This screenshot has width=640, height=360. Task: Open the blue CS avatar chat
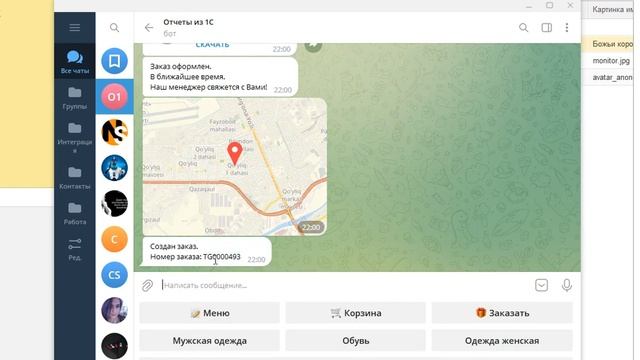(114, 275)
